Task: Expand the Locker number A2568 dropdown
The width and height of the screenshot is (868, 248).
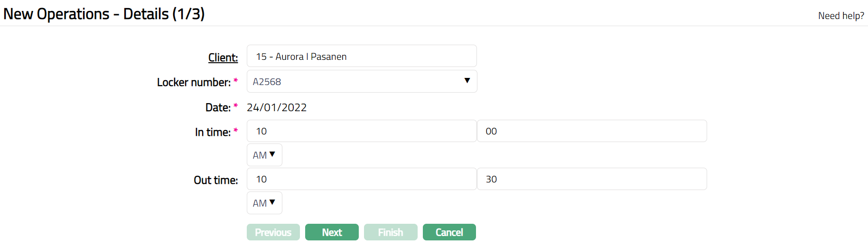Action: (x=361, y=82)
